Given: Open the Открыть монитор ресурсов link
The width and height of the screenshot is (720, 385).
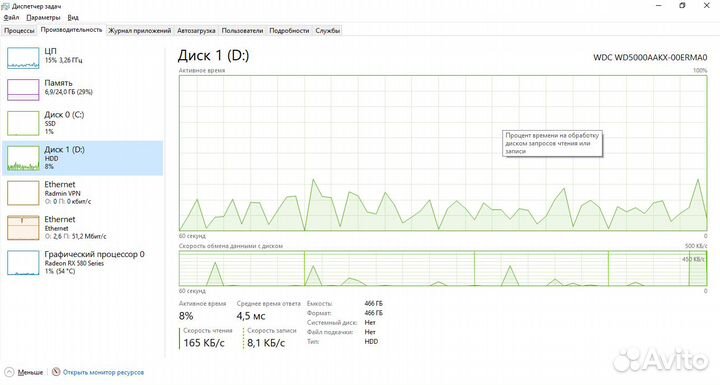Looking at the screenshot, I should click(x=103, y=373).
